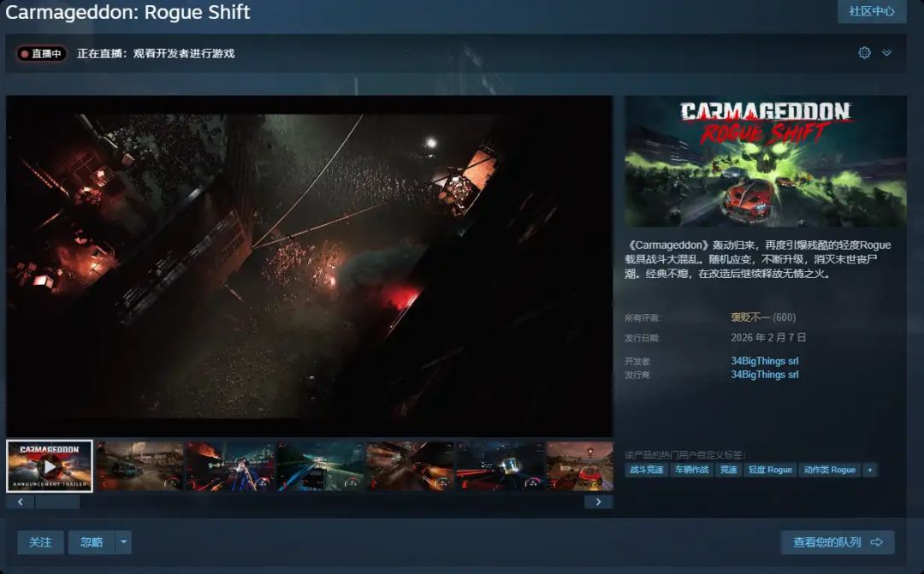Open the dropdown arrow beside 忽略
This screenshot has height=574, width=924.
(x=123, y=542)
